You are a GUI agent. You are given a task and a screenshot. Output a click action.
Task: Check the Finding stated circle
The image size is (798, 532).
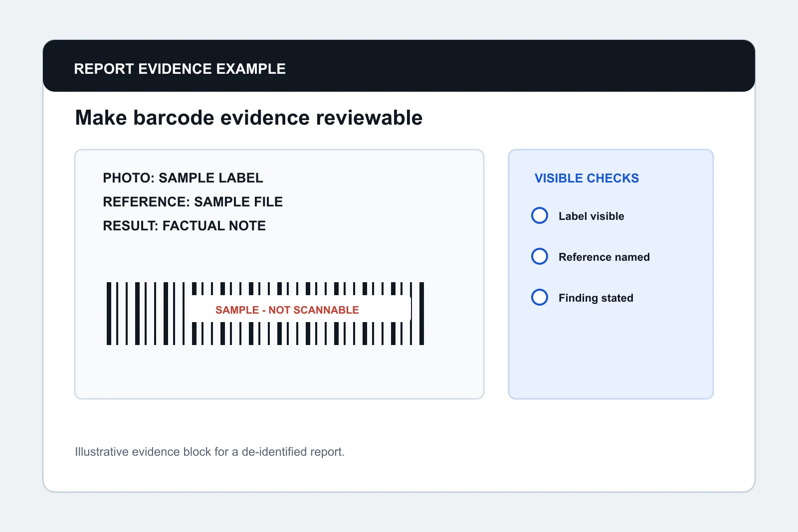tap(540, 297)
